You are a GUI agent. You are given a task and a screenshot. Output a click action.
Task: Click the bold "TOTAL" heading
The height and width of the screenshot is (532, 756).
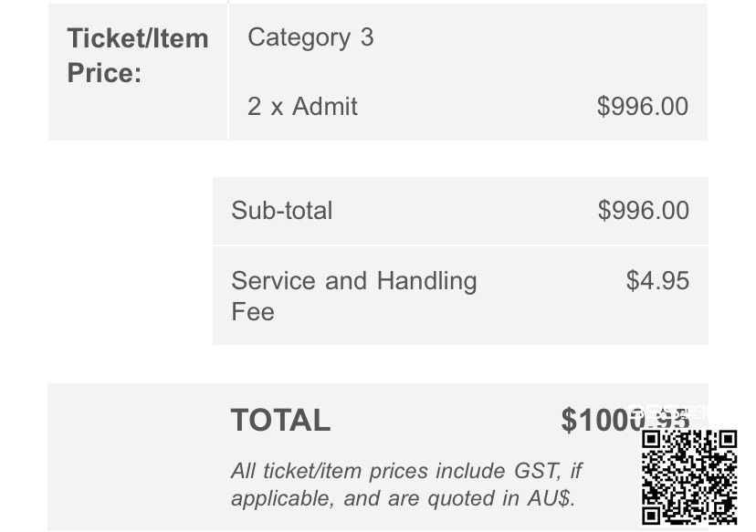coord(280,420)
